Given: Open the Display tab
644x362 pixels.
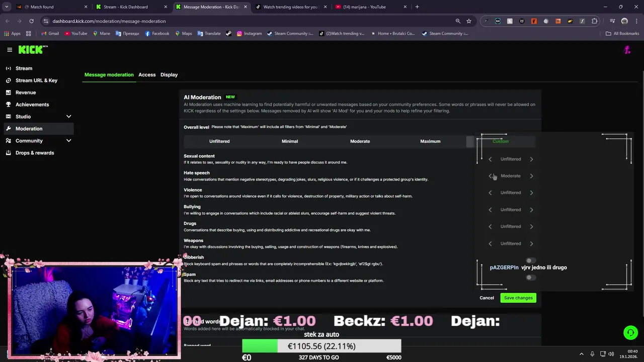Looking at the screenshot, I should click(x=169, y=75).
